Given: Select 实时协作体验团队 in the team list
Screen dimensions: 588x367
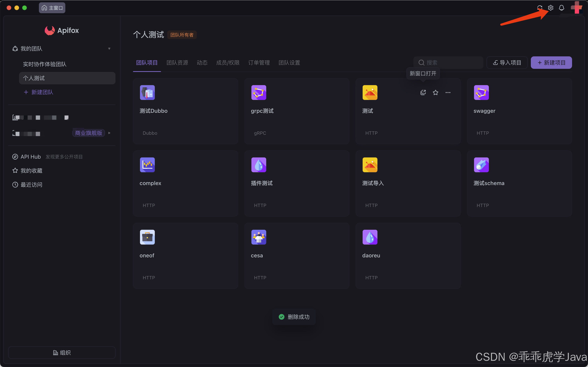Looking at the screenshot, I should tap(45, 64).
